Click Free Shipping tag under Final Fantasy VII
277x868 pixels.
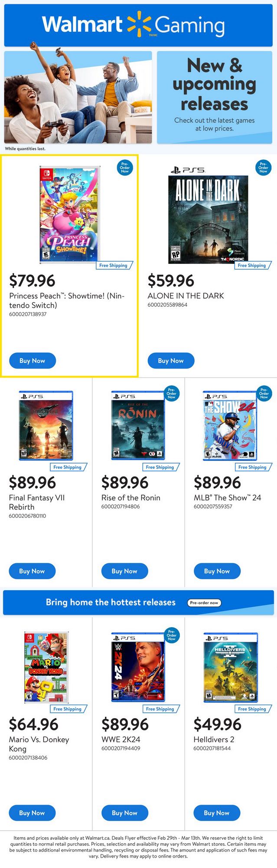(x=67, y=467)
